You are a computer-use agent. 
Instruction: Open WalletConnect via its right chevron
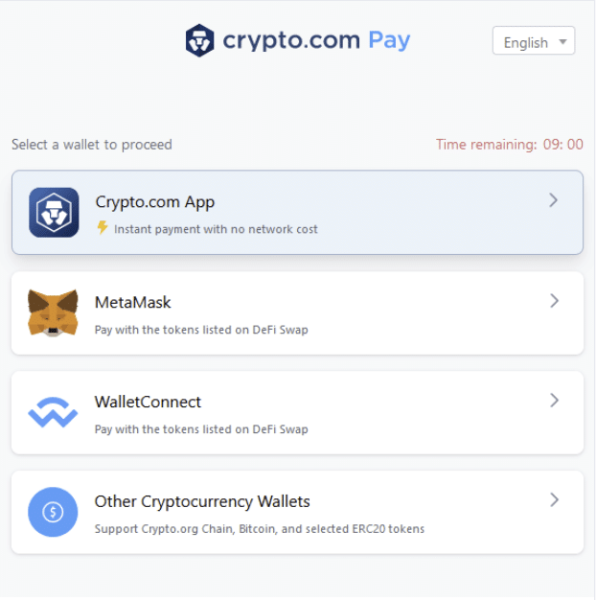(554, 400)
